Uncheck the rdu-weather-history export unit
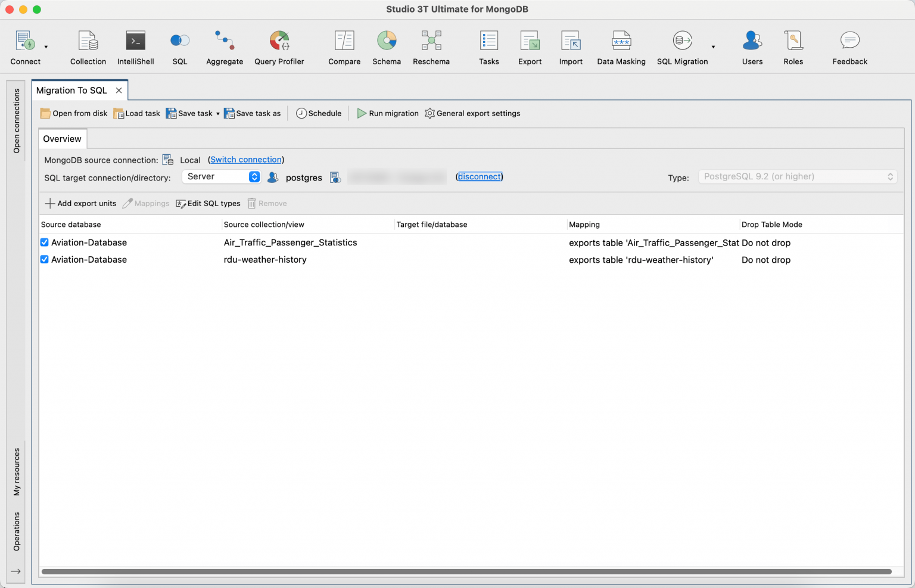This screenshot has height=588, width=915. coord(44,259)
